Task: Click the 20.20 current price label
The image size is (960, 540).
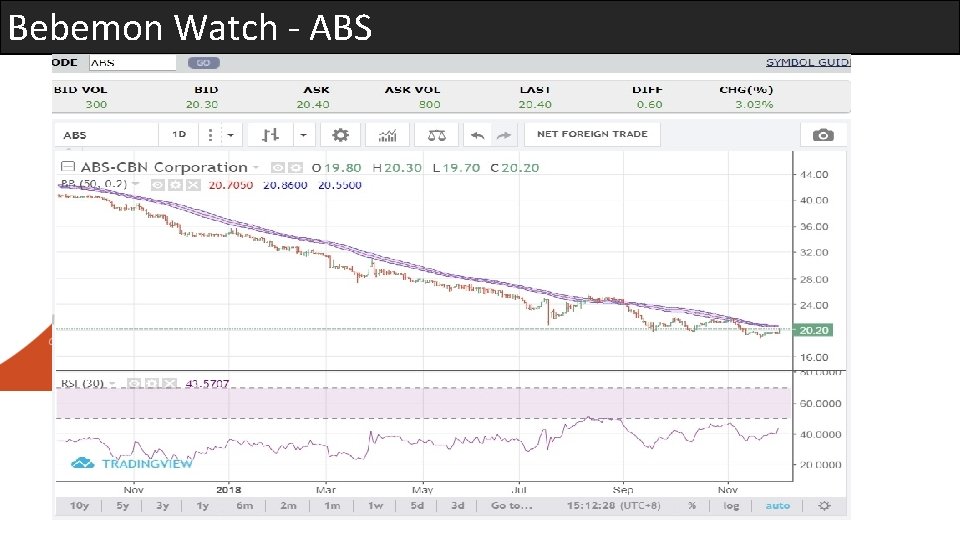Action: [814, 330]
